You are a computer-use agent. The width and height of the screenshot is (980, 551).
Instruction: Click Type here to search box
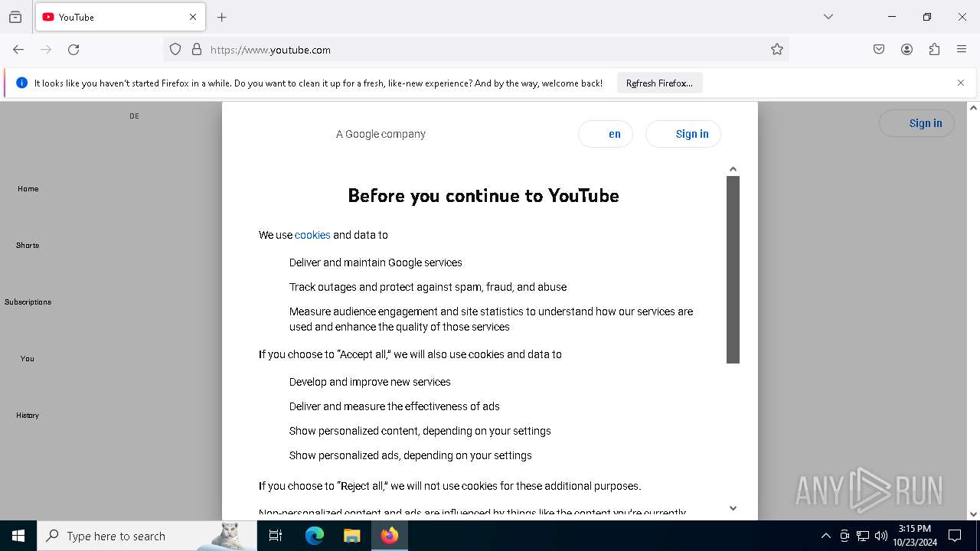(x=147, y=536)
